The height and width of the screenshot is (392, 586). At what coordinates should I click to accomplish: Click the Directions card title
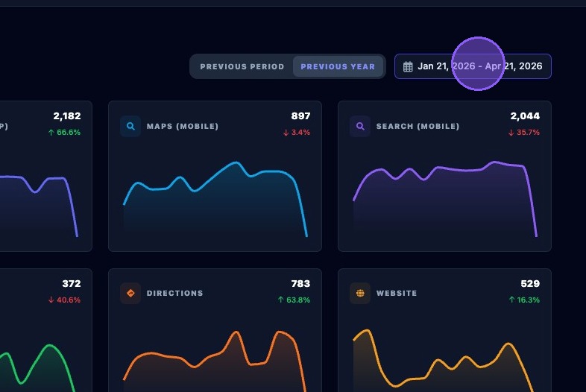point(175,294)
